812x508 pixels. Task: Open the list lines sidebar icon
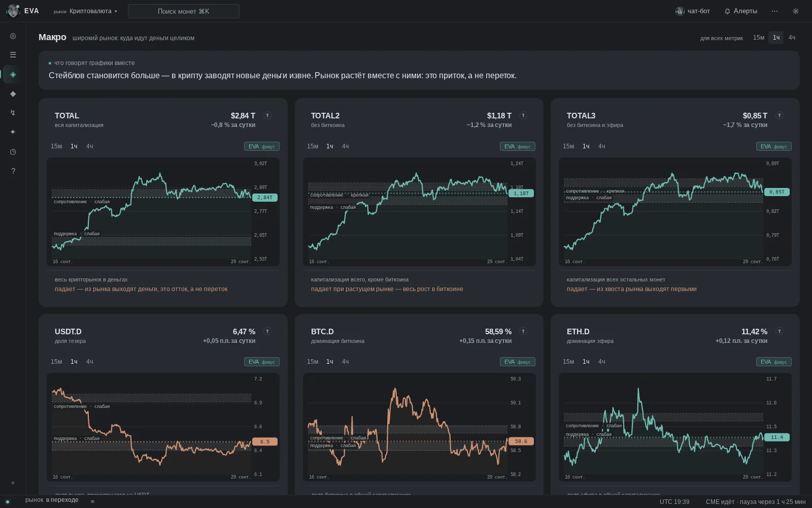(x=13, y=55)
